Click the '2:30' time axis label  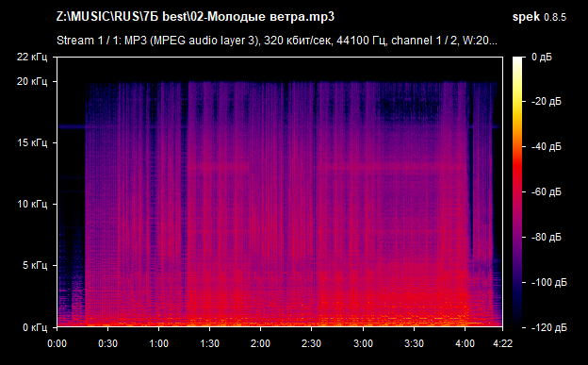(x=311, y=343)
